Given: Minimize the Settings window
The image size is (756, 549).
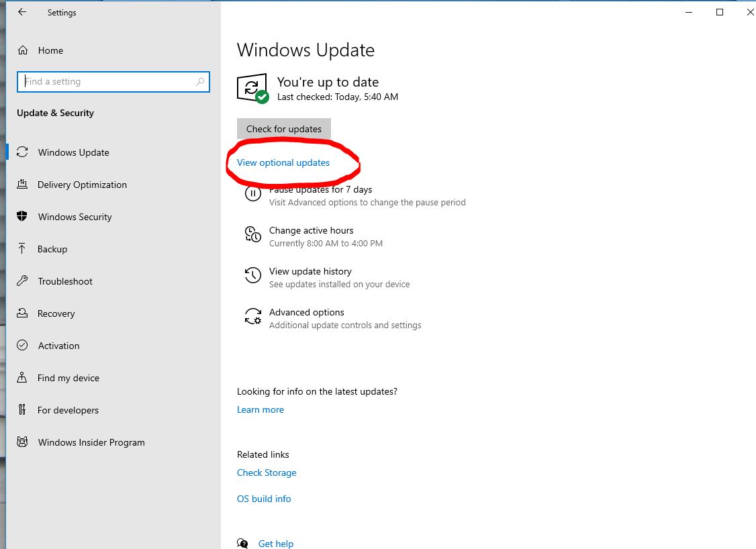Looking at the screenshot, I should 689,12.
